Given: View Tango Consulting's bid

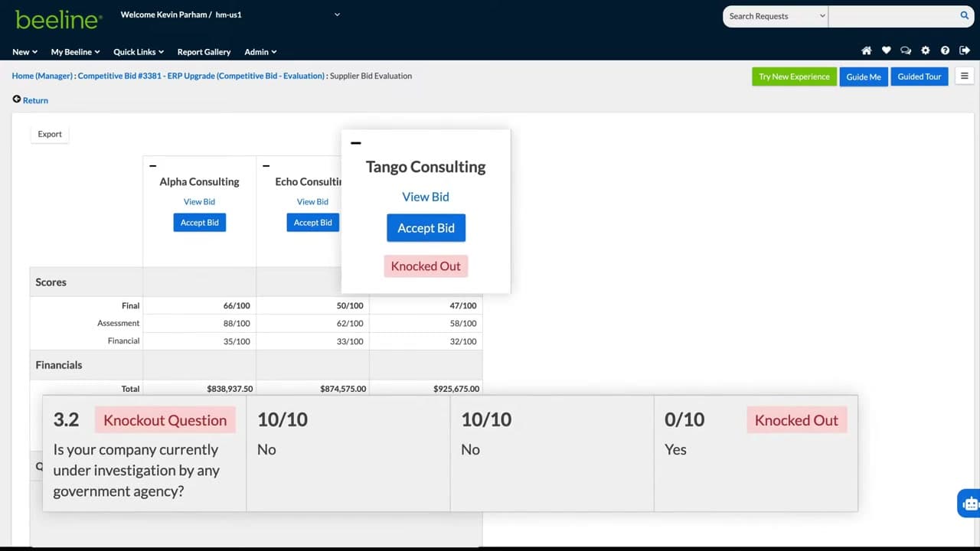Looking at the screenshot, I should [426, 197].
